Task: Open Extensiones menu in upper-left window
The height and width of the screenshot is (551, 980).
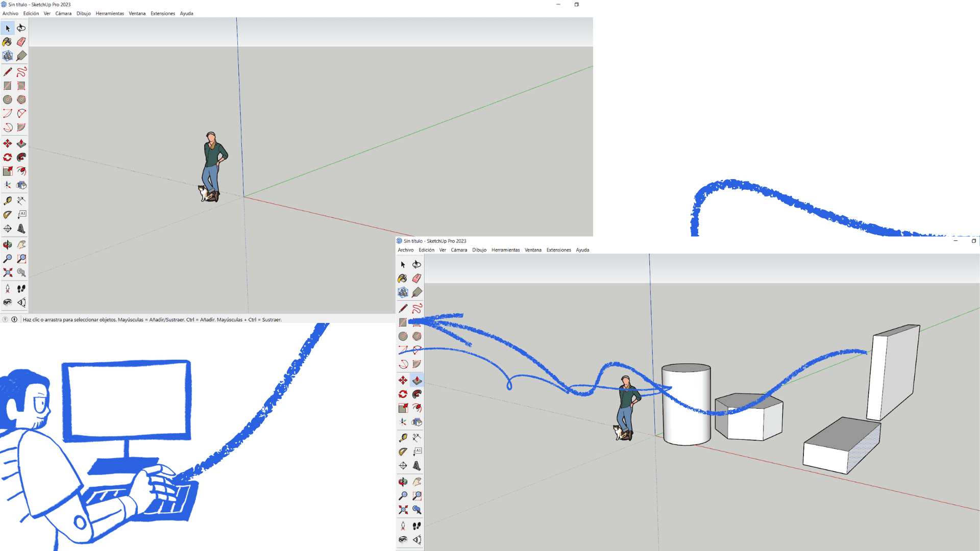Action: [162, 14]
